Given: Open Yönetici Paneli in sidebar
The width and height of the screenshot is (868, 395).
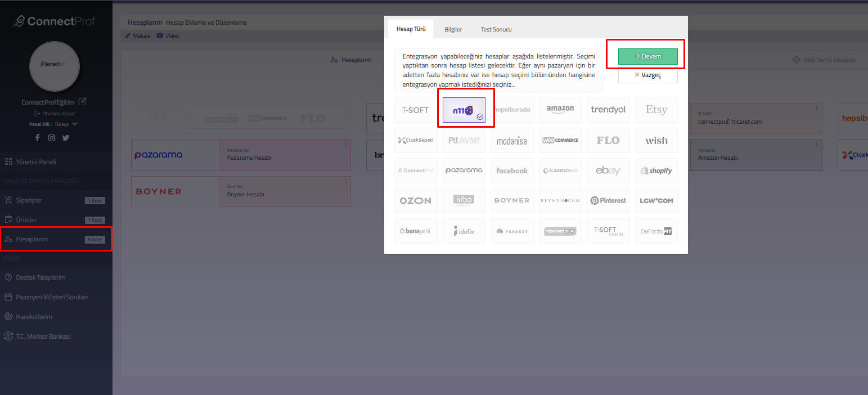Looking at the screenshot, I should pyautogui.click(x=56, y=162).
